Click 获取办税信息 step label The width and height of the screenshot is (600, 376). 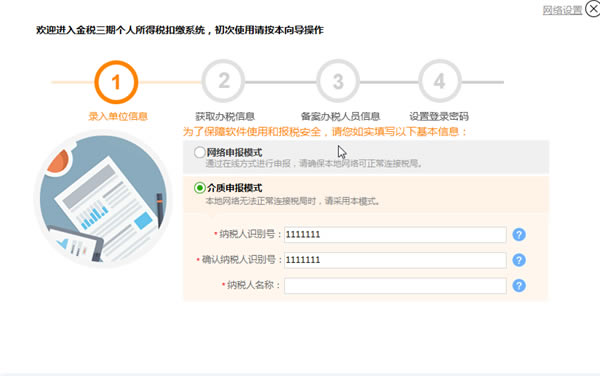click(225, 116)
